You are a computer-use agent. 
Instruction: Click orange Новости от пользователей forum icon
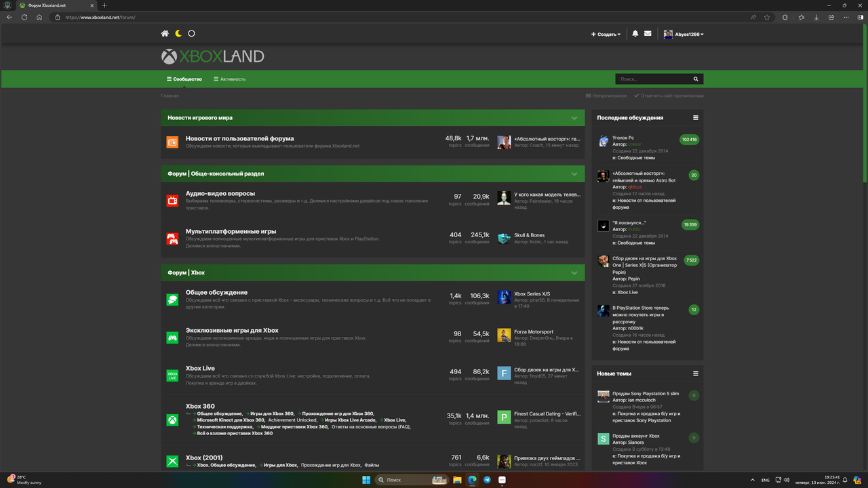tap(172, 142)
